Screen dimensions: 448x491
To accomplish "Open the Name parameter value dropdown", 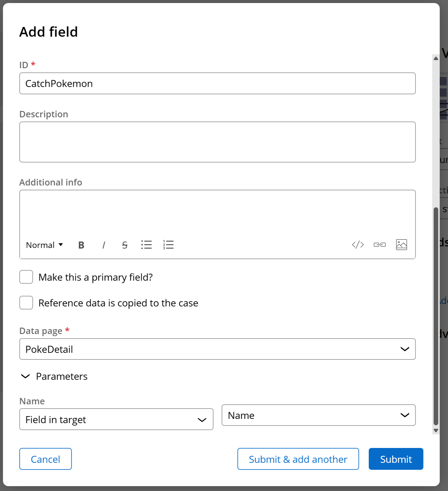I will [318, 415].
